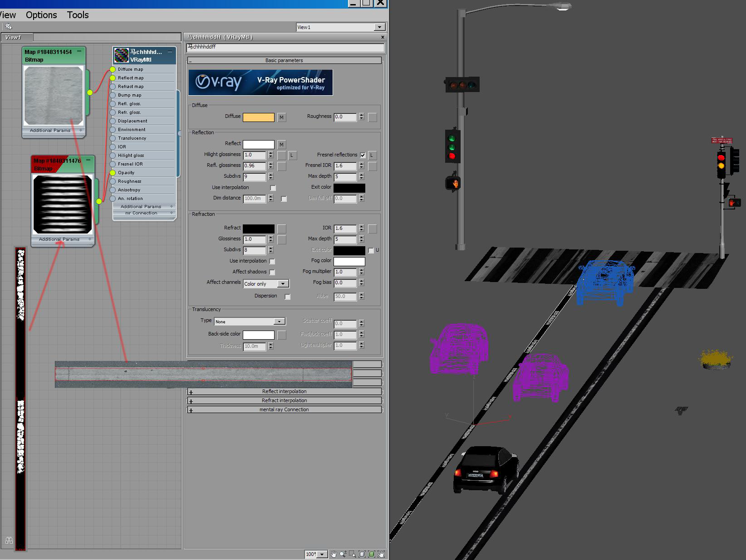Screen dimensions: 746x560
Task: Activate the zoom magnifier tool
Action: tap(343, 554)
